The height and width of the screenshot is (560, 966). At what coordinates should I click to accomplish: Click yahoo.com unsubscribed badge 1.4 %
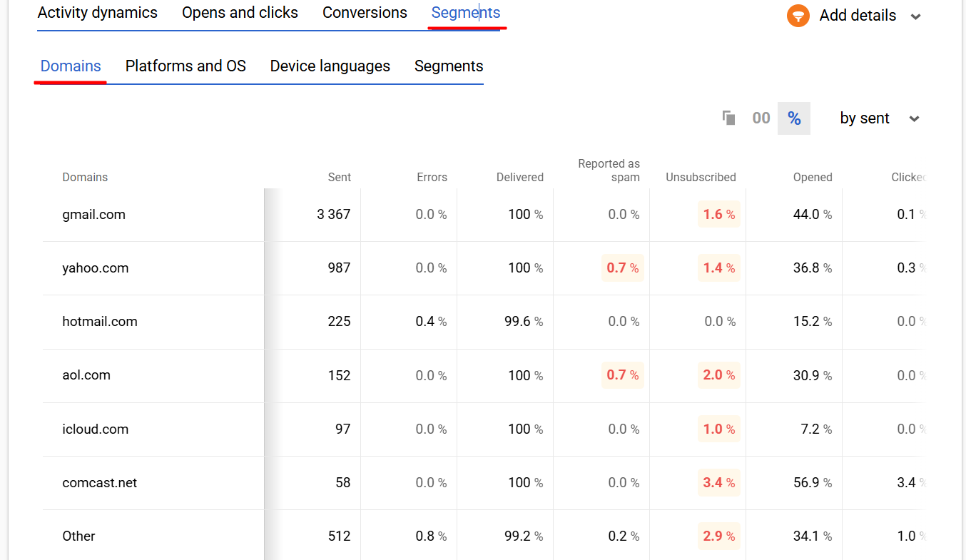(x=719, y=268)
